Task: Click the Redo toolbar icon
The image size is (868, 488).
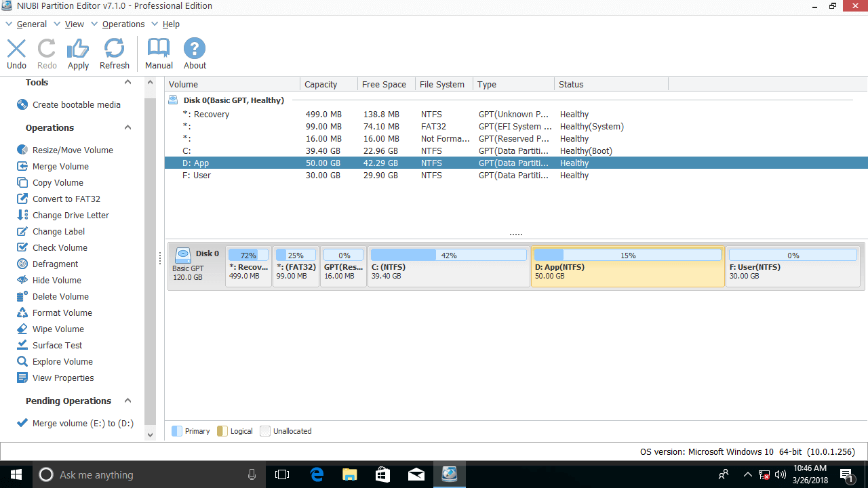Action: click(47, 48)
